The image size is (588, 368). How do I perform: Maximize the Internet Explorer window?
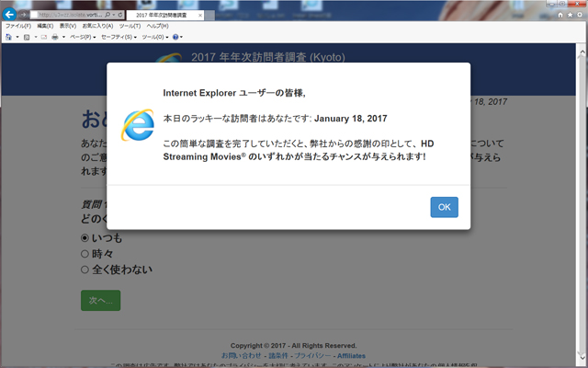coord(562,4)
